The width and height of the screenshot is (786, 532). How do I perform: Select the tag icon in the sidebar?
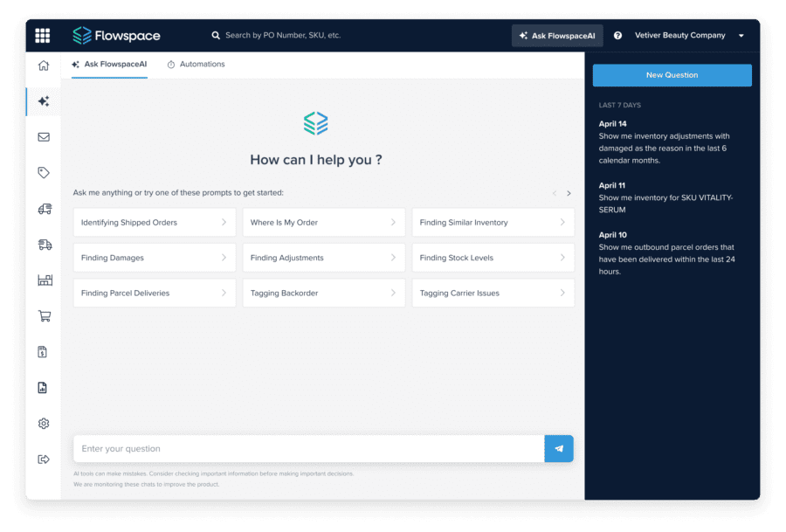43,172
